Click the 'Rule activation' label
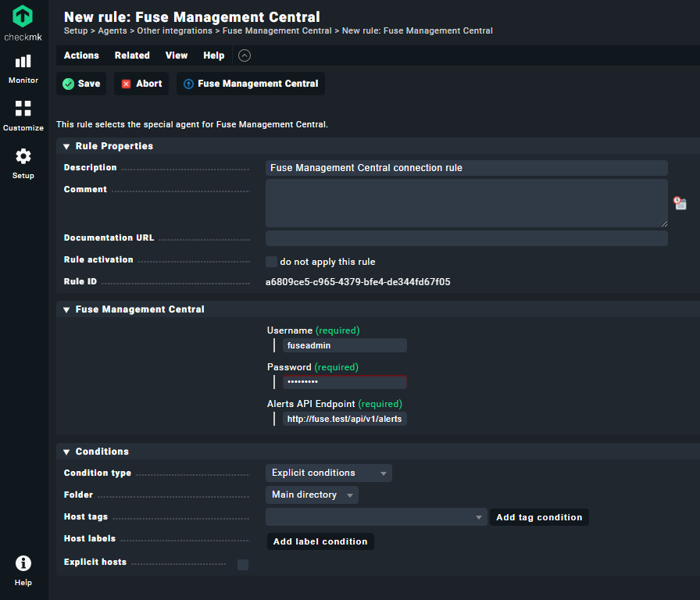This screenshot has height=600, width=700. click(98, 259)
